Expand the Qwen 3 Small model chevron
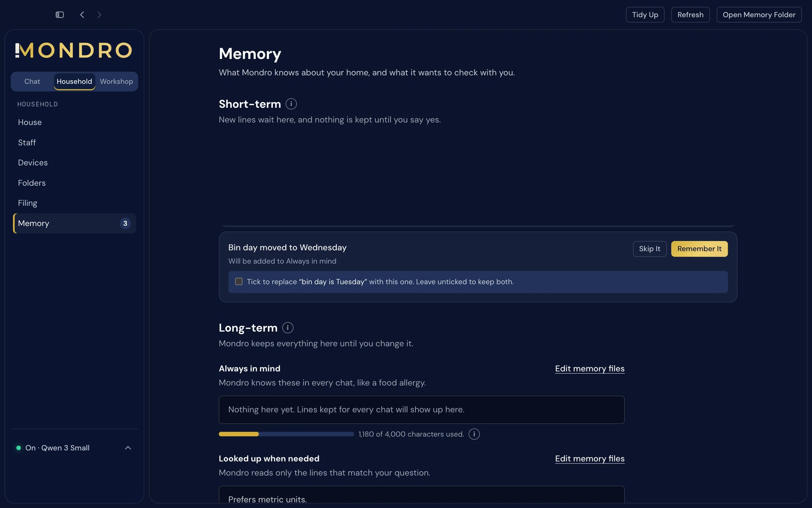 tap(128, 448)
